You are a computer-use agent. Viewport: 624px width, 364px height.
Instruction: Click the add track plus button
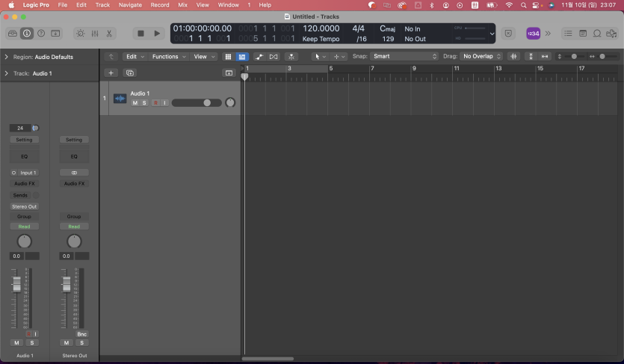pyautogui.click(x=111, y=73)
